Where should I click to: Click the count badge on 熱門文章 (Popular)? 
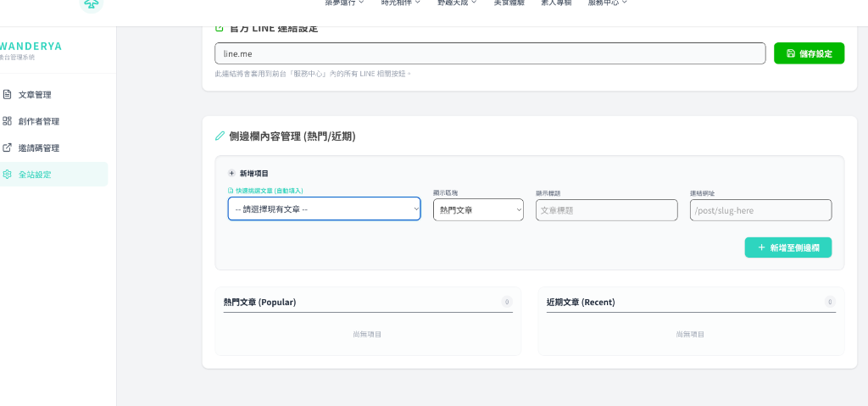506,302
